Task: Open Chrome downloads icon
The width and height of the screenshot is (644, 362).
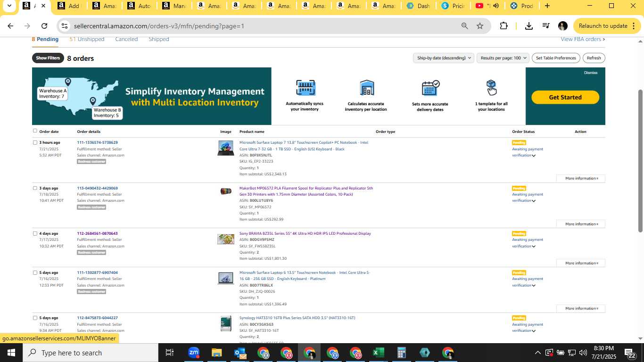Action: point(529,26)
